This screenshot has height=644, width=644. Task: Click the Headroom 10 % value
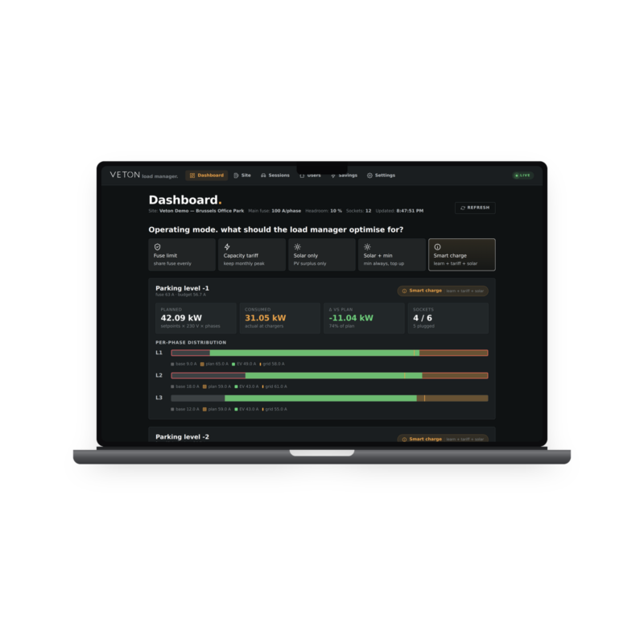click(336, 211)
